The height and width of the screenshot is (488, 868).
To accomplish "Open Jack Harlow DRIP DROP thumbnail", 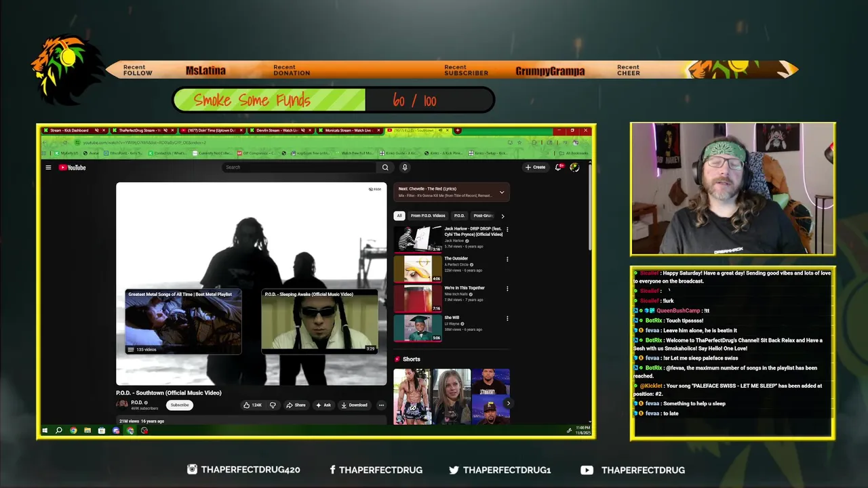I will [418, 239].
